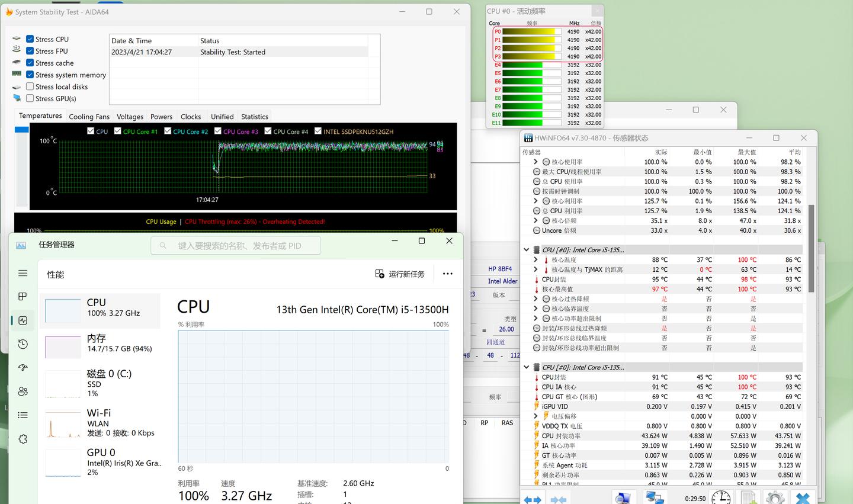Switch to the Cooling Fans tab

(89, 117)
